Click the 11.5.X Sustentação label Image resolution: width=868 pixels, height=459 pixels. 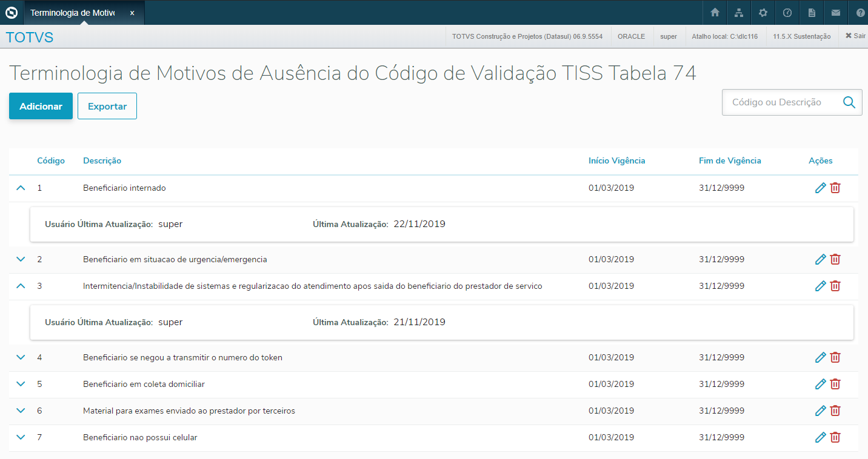[802, 36]
